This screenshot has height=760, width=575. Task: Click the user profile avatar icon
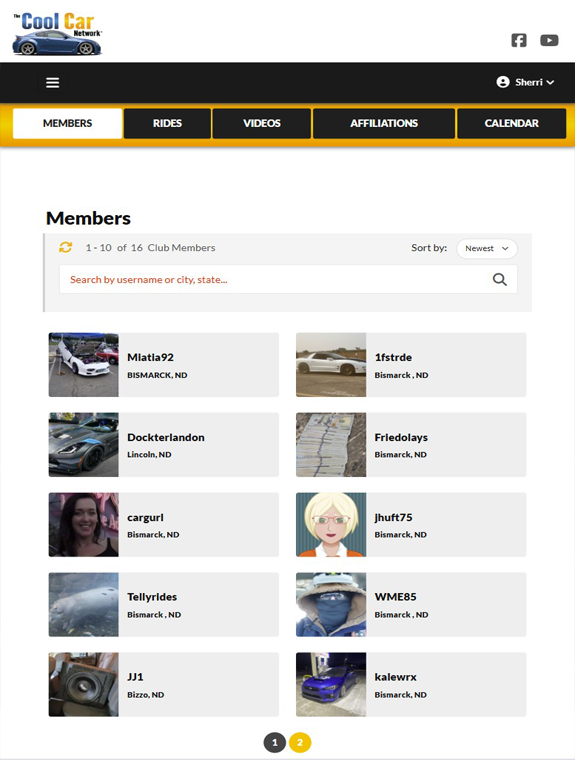coord(503,82)
